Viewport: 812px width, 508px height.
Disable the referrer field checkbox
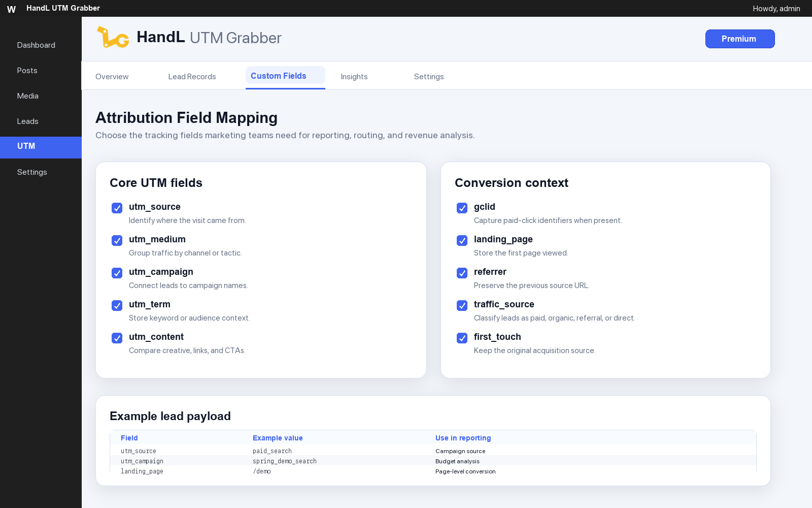pyautogui.click(x=462, y=273)
